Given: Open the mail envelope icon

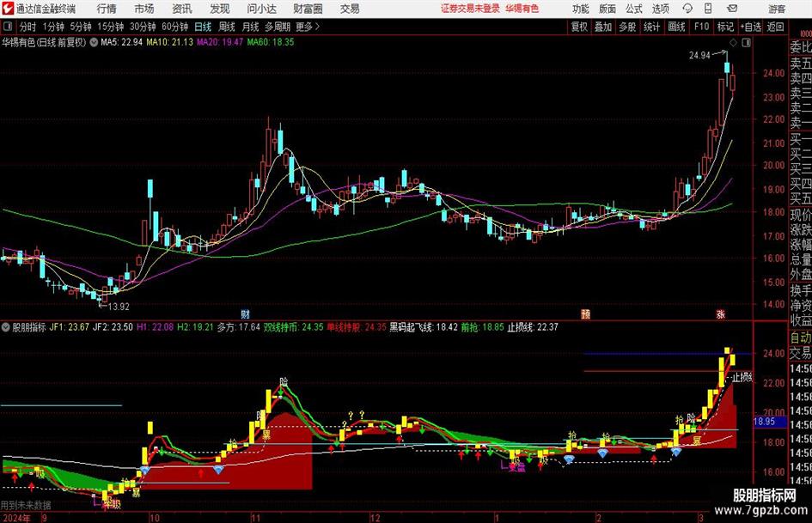Looking at the screenshot, I should [732, 9].
